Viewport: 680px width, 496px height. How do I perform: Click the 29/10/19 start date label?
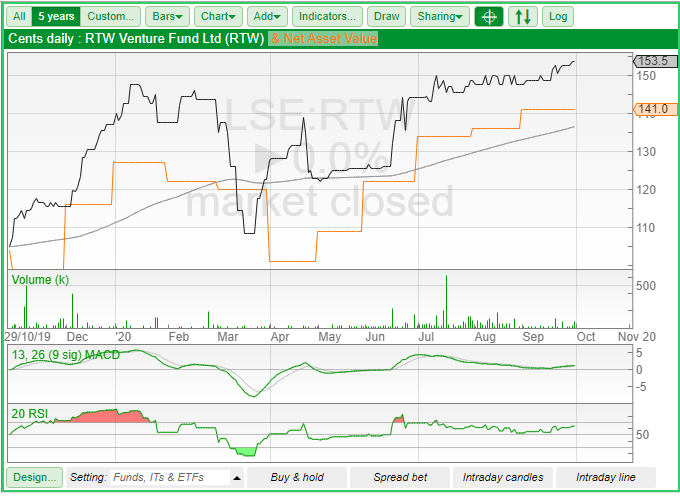tap(28, 337)
